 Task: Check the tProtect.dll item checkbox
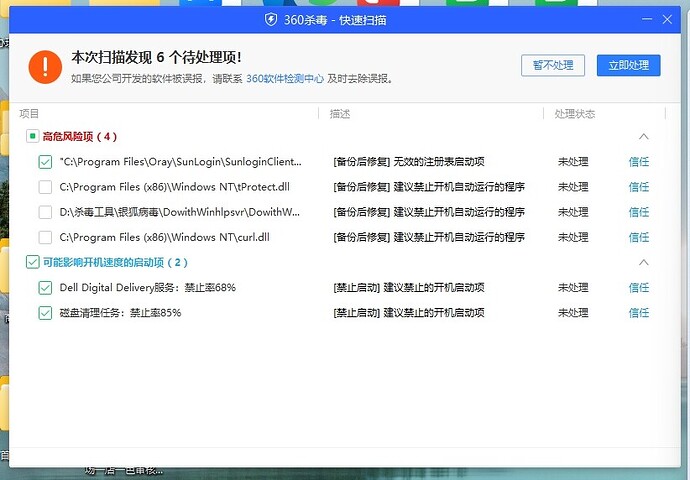[45, 187]
